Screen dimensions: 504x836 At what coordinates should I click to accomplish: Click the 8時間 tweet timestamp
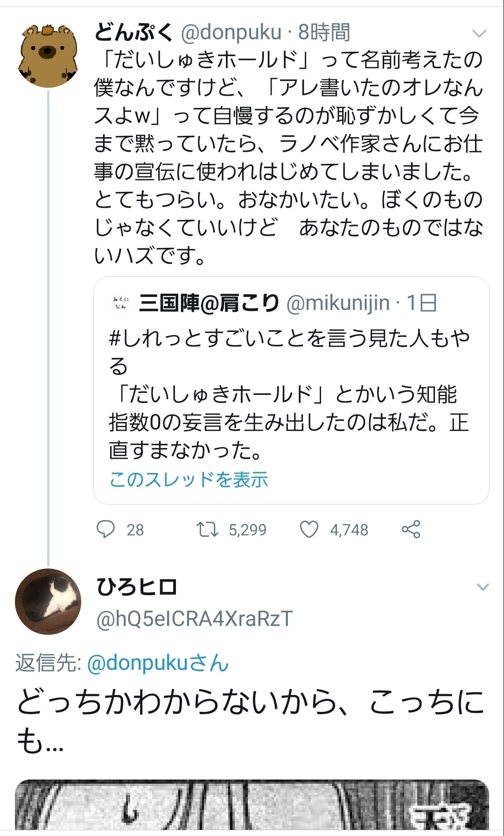(324, 32)
